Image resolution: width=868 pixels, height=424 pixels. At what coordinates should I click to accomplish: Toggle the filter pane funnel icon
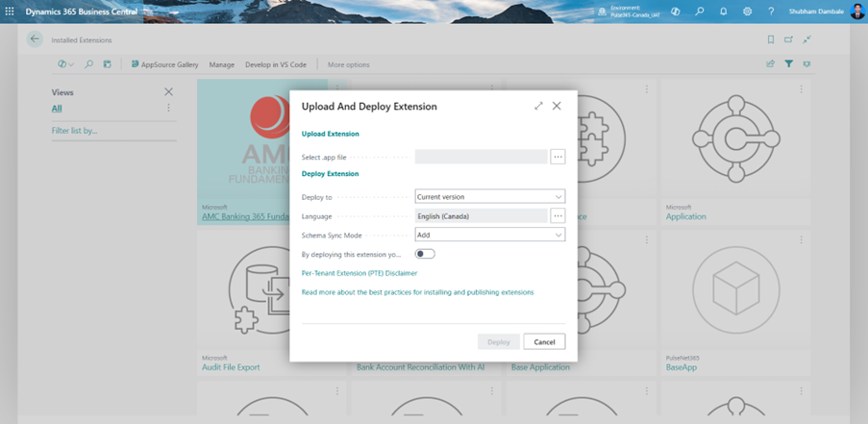[x=788, y=64]
